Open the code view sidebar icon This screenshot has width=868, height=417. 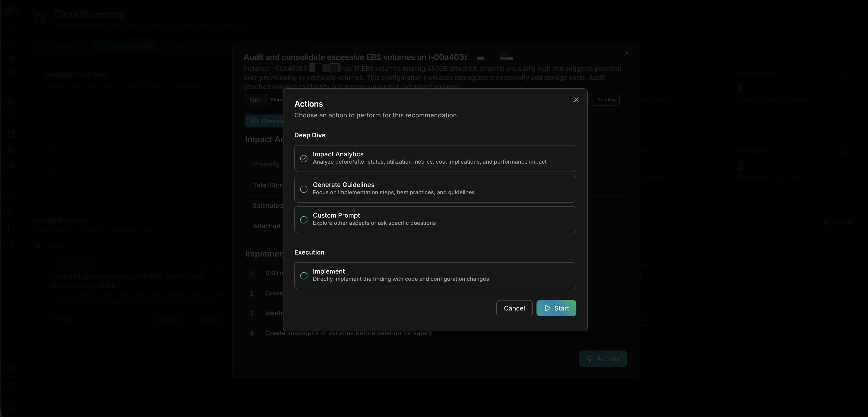[11, 117]
